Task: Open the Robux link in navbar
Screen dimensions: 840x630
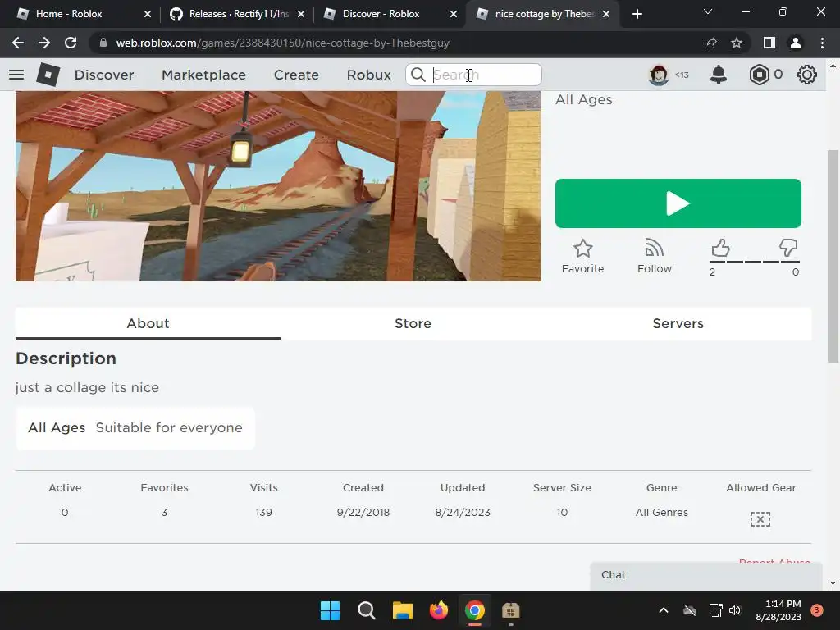Action: pyautogui.click(x=368, y=75)
